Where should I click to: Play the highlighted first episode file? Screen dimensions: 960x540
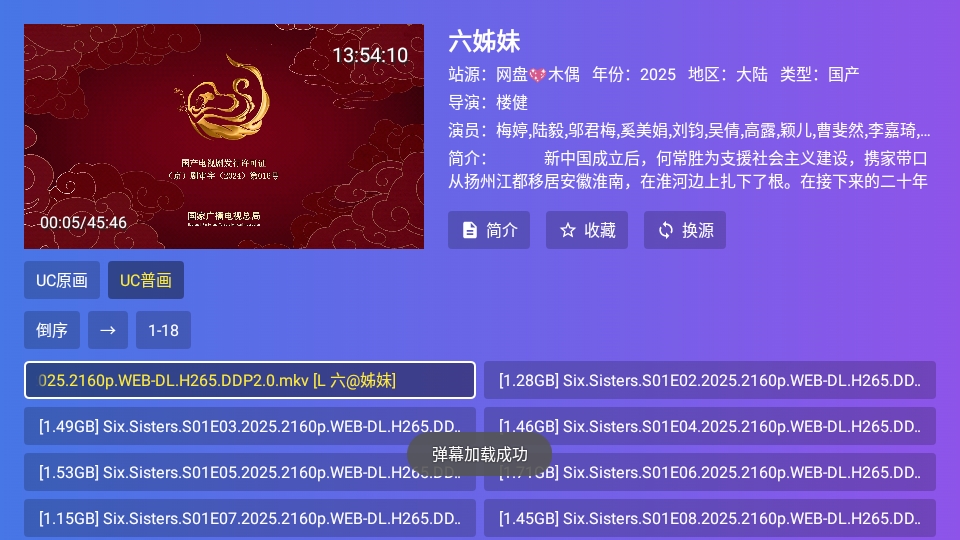tap(250, 380)
